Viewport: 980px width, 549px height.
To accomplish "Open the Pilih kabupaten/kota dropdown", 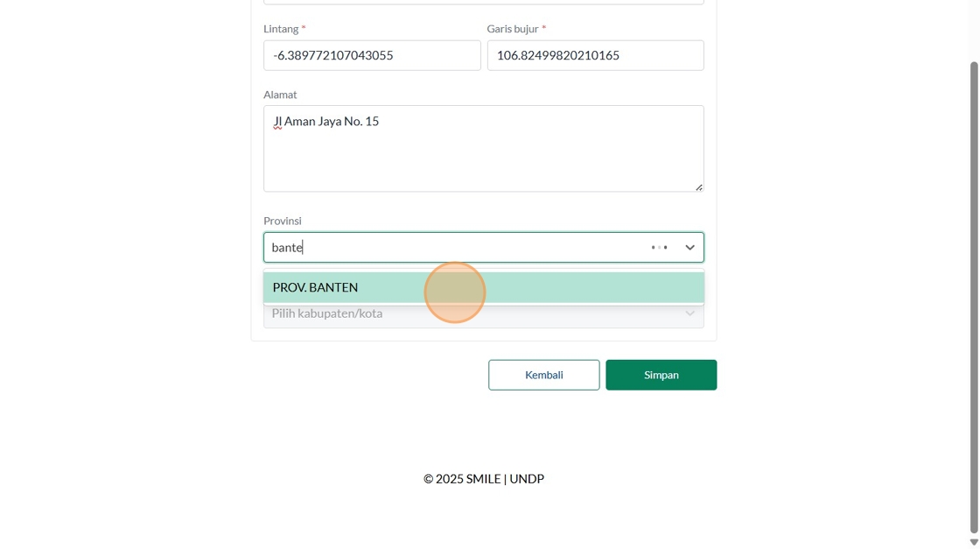I will pyautogui.click(x=483, y=313).
